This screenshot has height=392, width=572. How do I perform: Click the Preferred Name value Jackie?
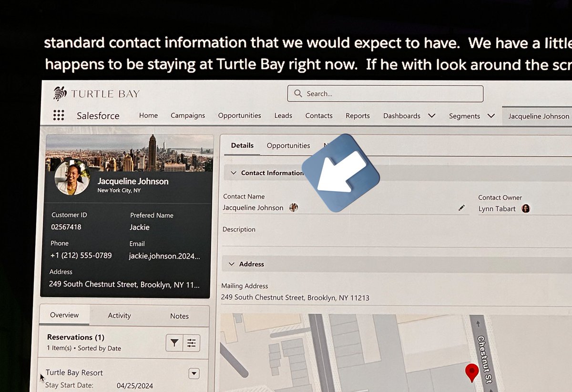coord(140,227)
